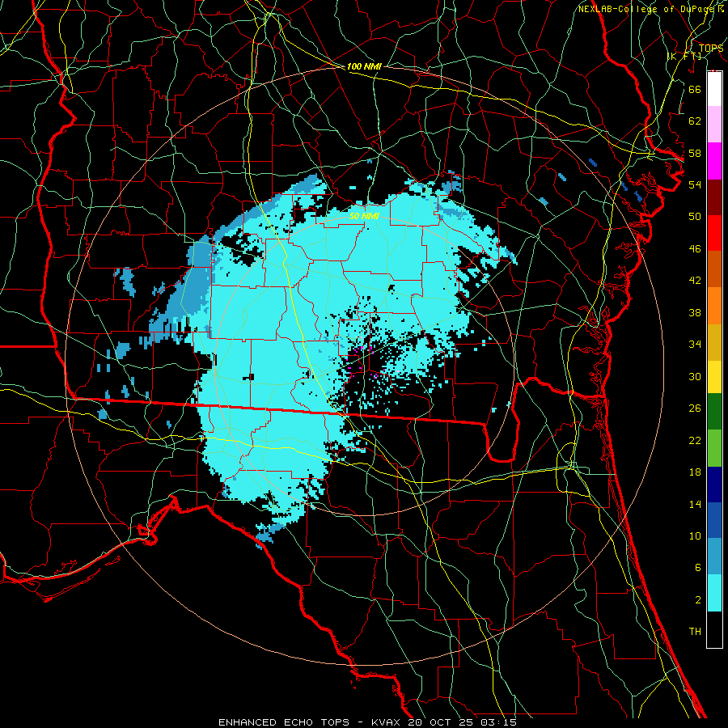Click the dark red 54 kft swatch
The height and width of the screenshot is (728, 728).
tap(714, 197)
